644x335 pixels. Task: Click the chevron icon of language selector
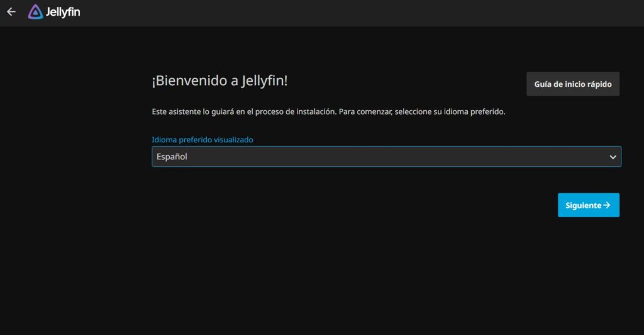click(x=613, y=157)
